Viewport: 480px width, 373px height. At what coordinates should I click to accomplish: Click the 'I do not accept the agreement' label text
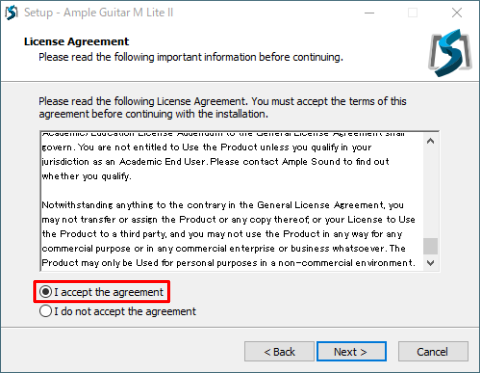(x=125, y=311)
